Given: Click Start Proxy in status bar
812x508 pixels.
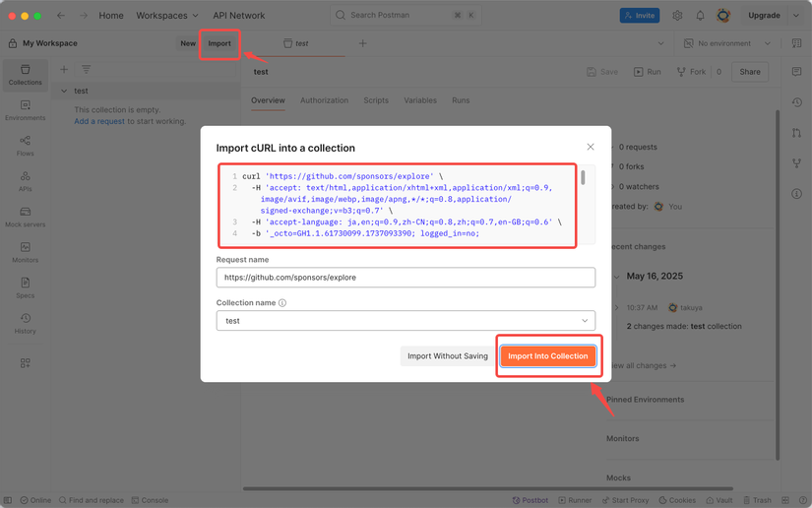Looking at the screenshot, I should tap(625, 500).
